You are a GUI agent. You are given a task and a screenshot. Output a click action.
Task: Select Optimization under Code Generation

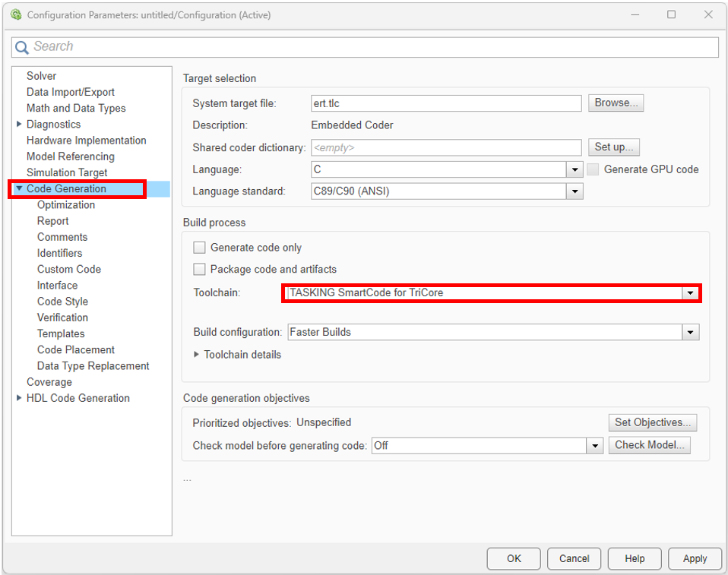66,204
